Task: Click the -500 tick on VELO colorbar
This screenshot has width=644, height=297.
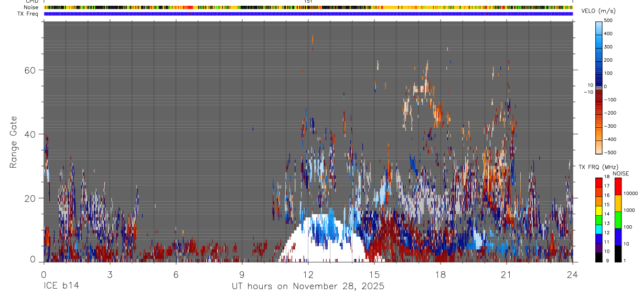Action: [609, 152]
